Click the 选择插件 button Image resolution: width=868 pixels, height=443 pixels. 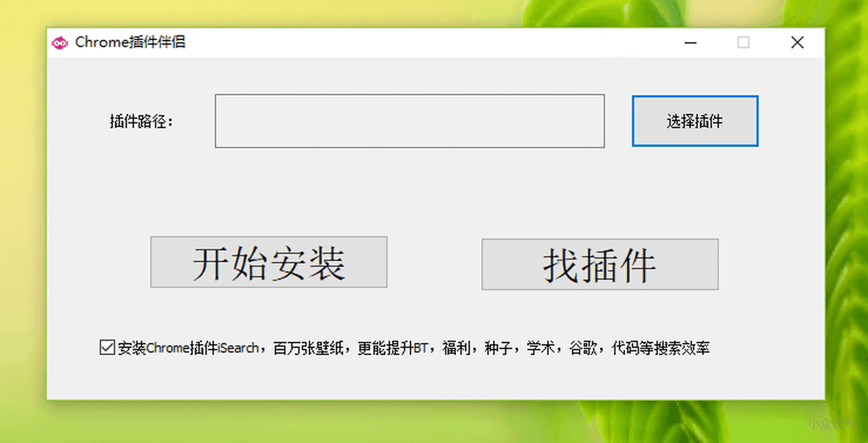695,121
